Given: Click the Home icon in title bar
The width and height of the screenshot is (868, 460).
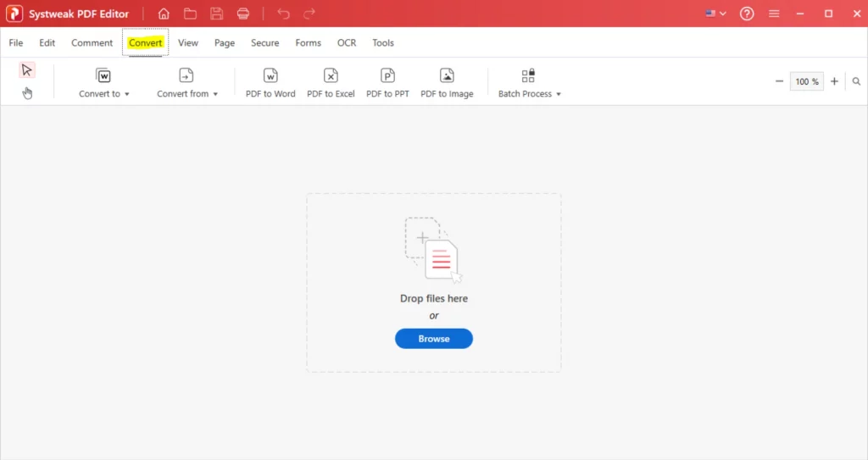Looking at the screenshot, I should coord(164,14).
